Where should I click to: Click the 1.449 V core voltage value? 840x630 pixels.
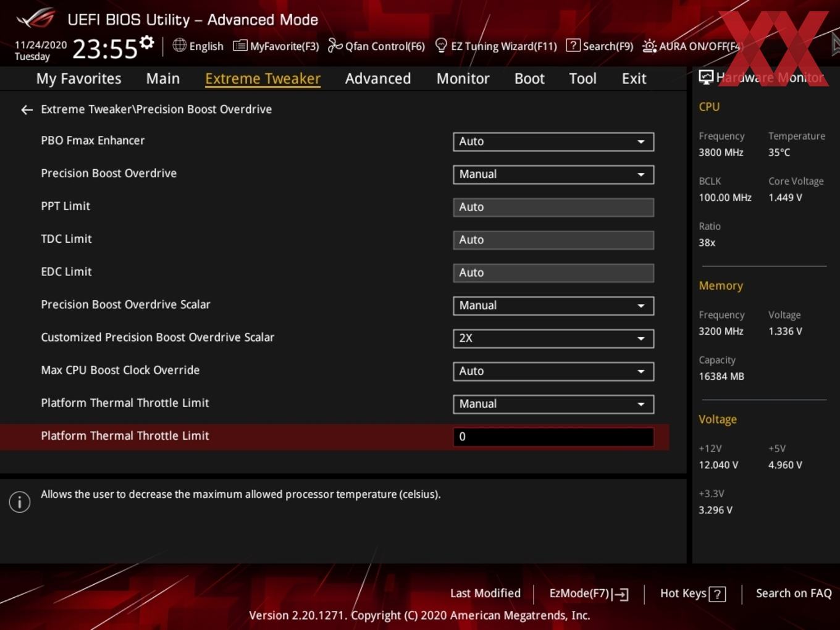(785, 198)
